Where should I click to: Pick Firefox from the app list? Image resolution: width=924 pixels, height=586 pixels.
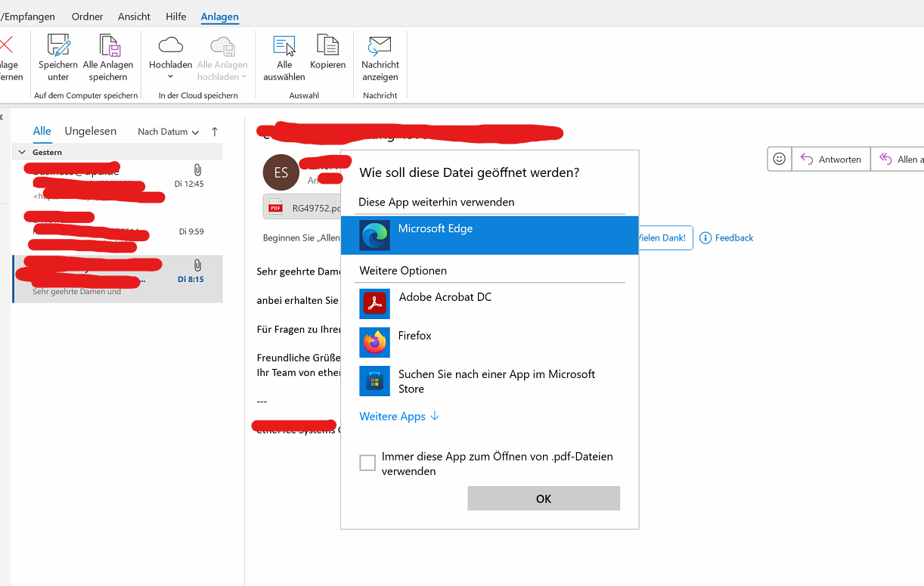[490, 343]
